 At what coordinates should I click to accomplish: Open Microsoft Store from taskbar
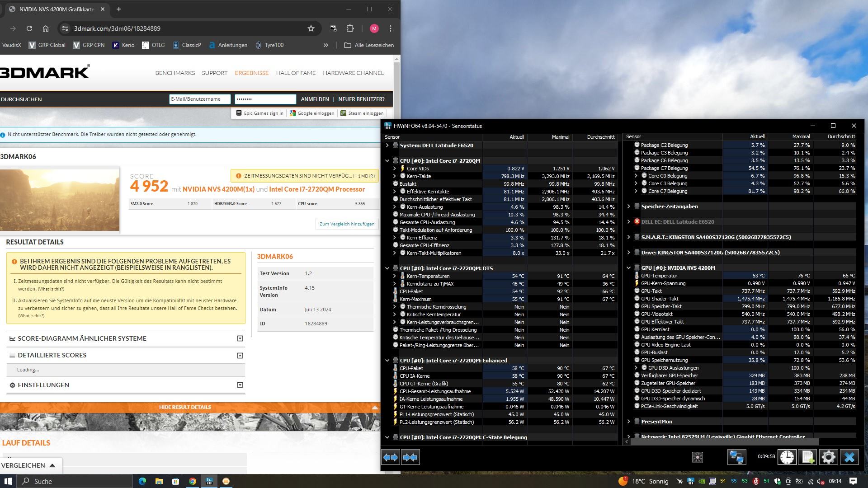click(176, 481)
